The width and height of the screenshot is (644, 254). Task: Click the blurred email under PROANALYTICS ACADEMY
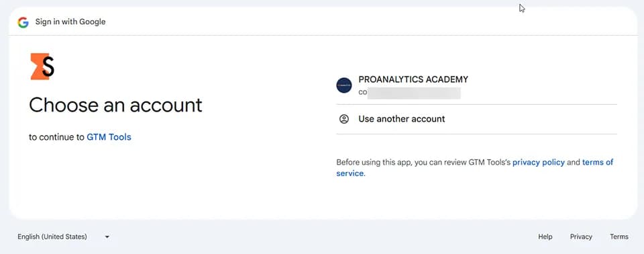coord(409,93)
